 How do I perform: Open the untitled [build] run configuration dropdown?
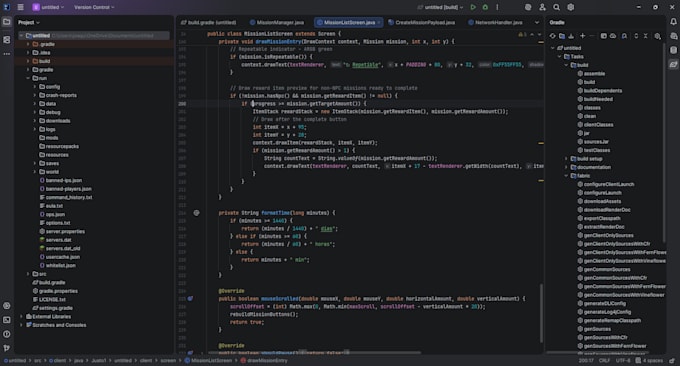pyautogui.click(x=440, y=7)
